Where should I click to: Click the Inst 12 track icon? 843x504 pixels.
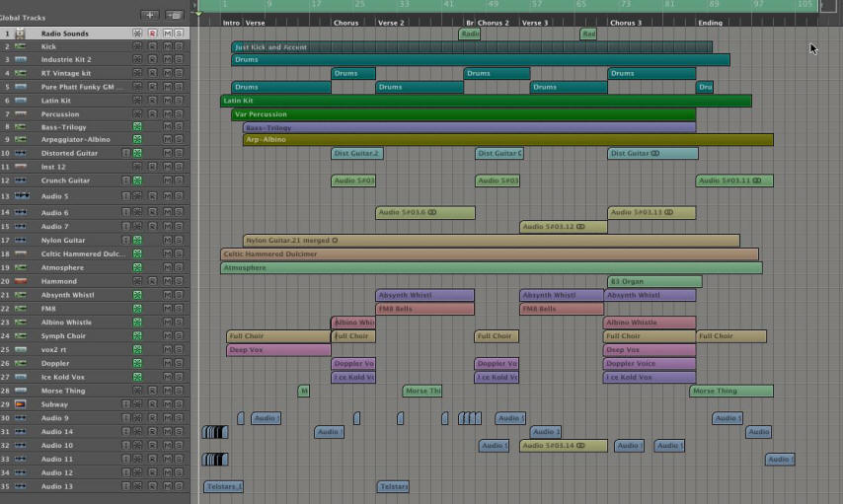(x=21, y=167)
